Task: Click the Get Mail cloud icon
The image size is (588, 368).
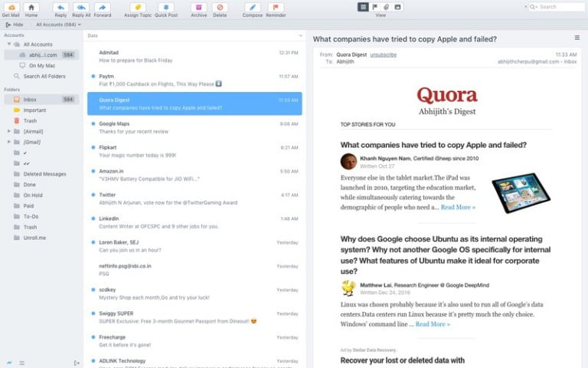Action: pos(11,7)
